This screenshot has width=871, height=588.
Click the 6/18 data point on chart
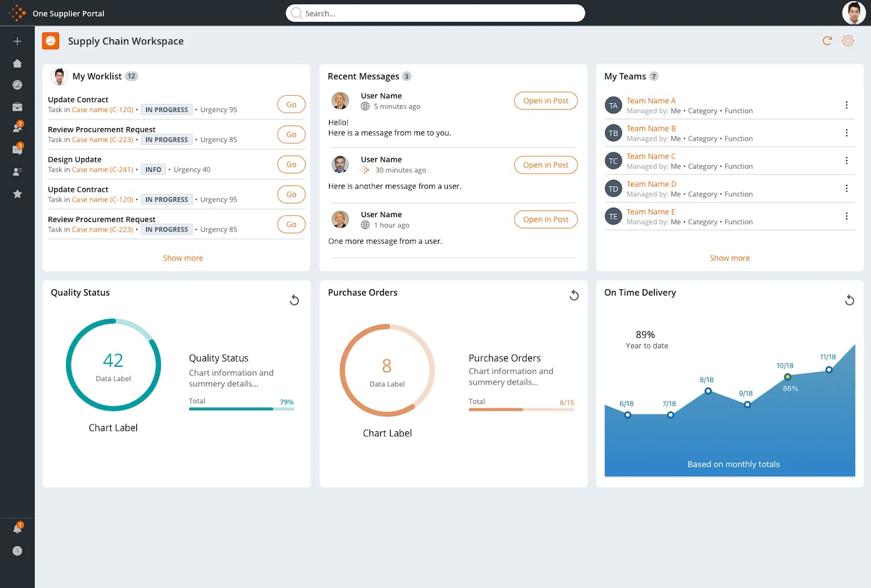(628, 415)
